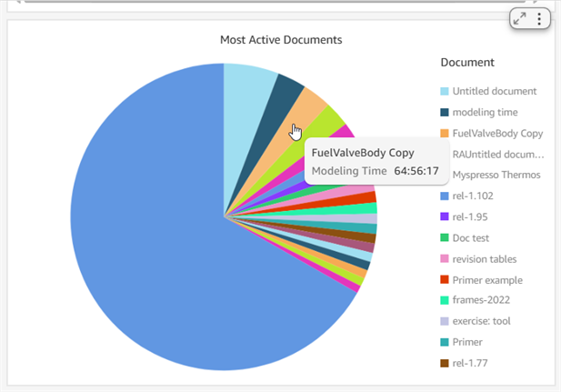Select the modeling time legend label
Viewport: 561px width, 392px height.
[x=485, y=113]
